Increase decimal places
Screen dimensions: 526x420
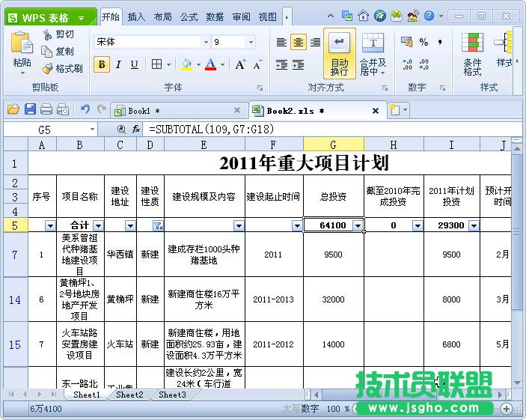coord(407,64)
